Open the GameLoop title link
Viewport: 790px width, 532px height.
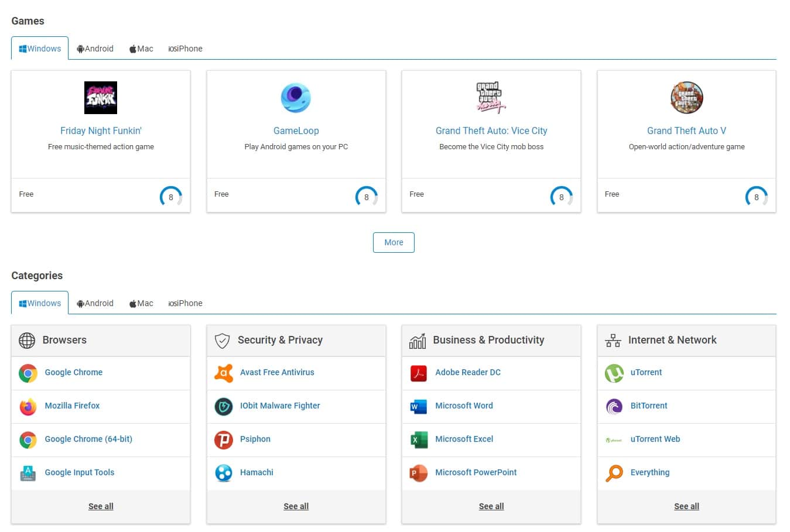point(296,131)
